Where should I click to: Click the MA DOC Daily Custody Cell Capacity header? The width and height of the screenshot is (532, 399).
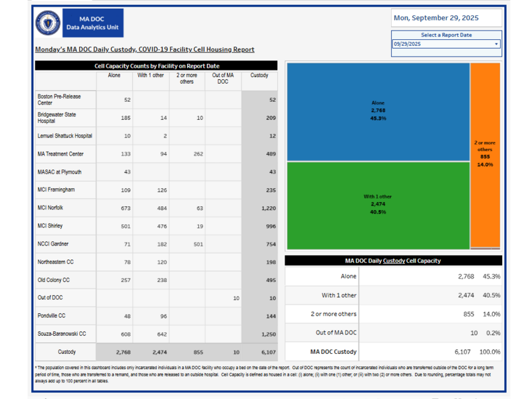tap(393, 261)
